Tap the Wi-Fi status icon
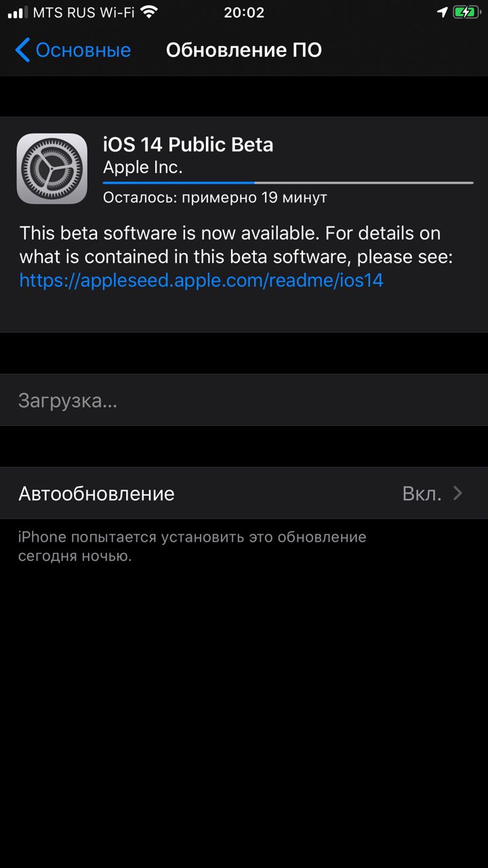488x868 pixels. 150,12
